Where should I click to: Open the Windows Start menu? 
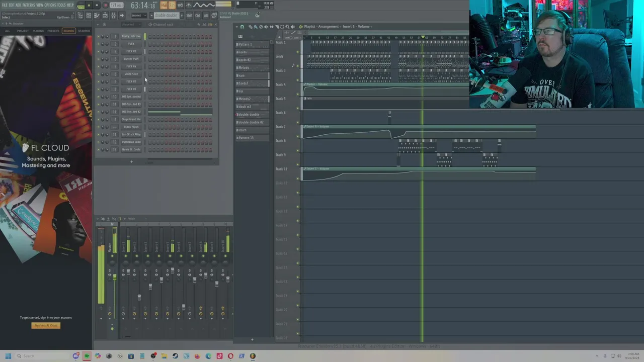(x=8, y=356)
